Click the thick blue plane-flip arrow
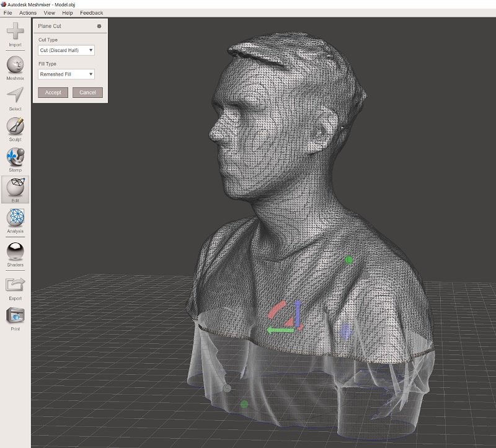496x448 pixels. [345, 332]
